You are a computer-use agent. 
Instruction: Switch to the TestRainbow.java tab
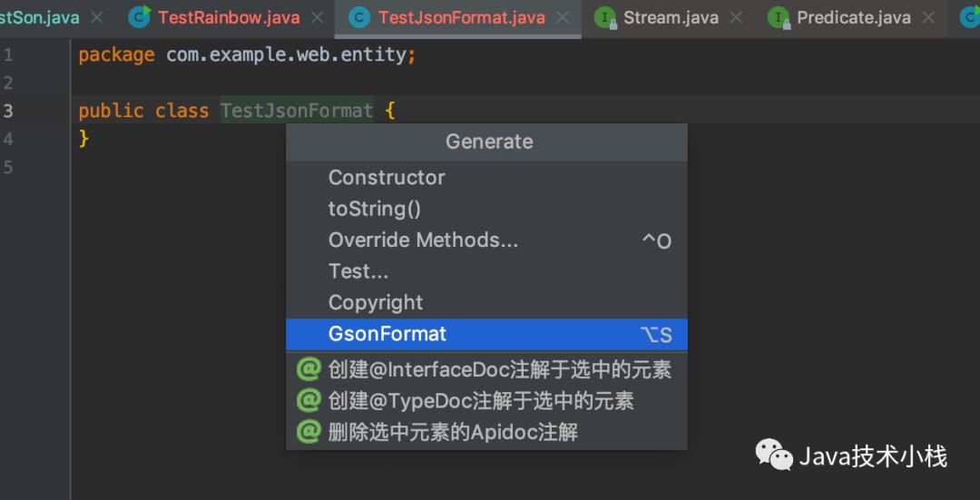[228, 17]
